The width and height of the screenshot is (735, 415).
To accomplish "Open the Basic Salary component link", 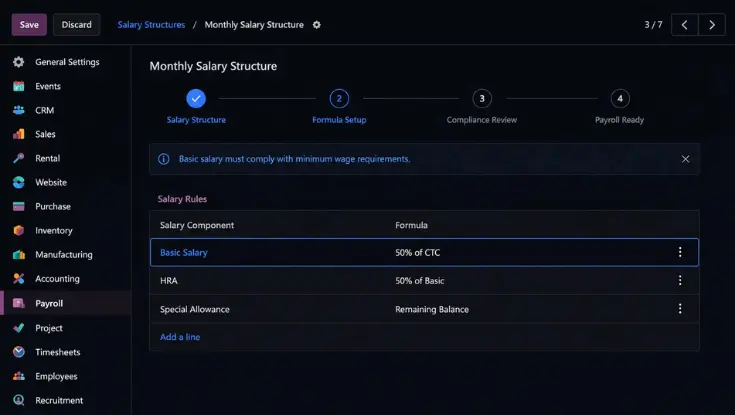I will 184,252.
